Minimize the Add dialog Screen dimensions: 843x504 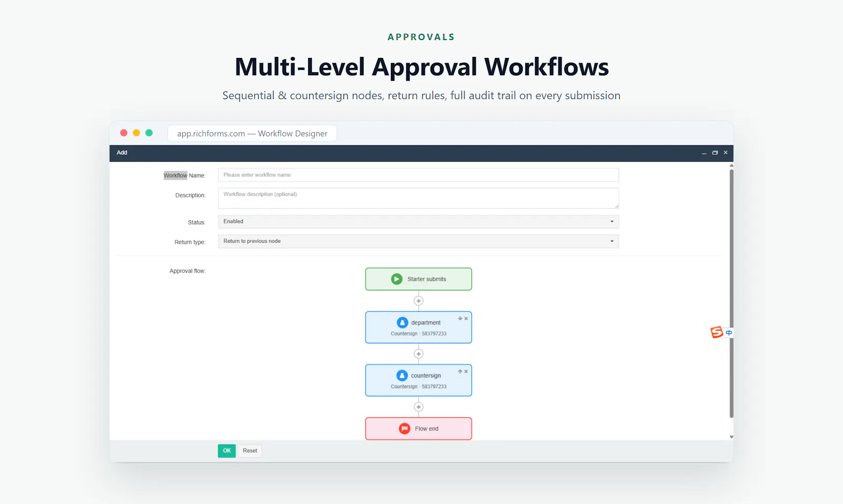coord(704,153)
